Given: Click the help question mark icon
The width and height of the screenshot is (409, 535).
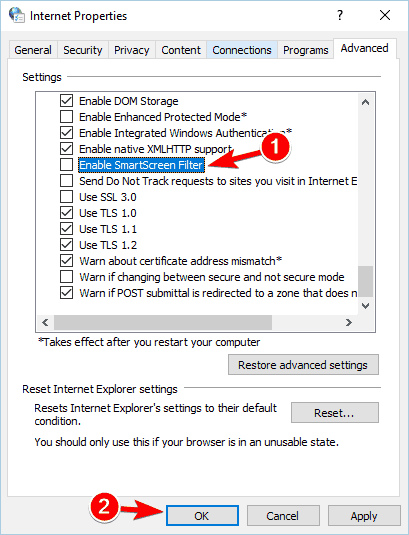Looking at the screenshot, I should pyautogui.click(x=340, y=15).
